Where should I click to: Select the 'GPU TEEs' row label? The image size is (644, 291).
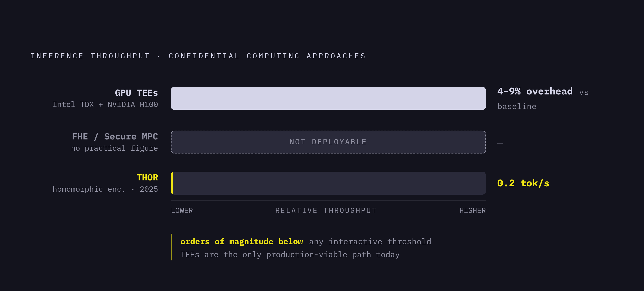pyautogui.click(x=136, y=93)
